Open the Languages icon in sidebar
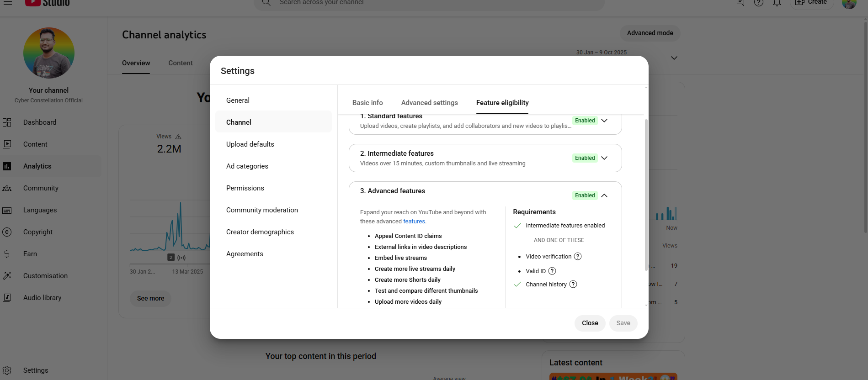The image size is (868, 380). click(x=7, y=210)
